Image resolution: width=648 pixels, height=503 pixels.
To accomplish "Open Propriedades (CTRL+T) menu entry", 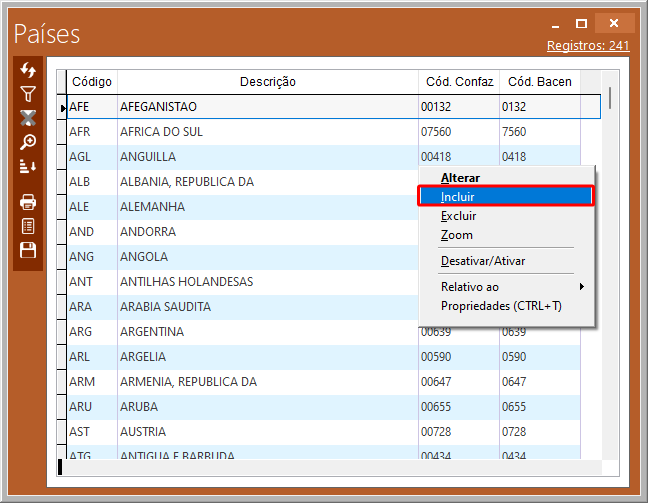I will point(501,306).
